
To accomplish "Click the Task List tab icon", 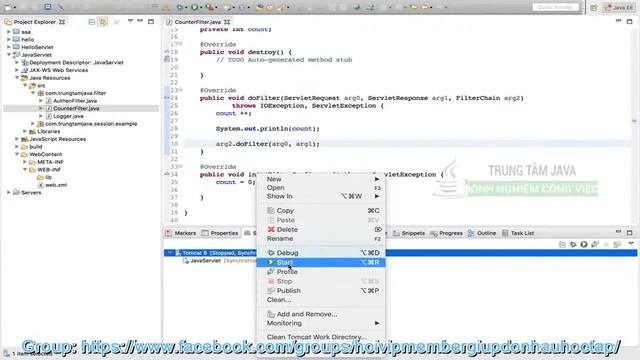I will pos(505,233).
